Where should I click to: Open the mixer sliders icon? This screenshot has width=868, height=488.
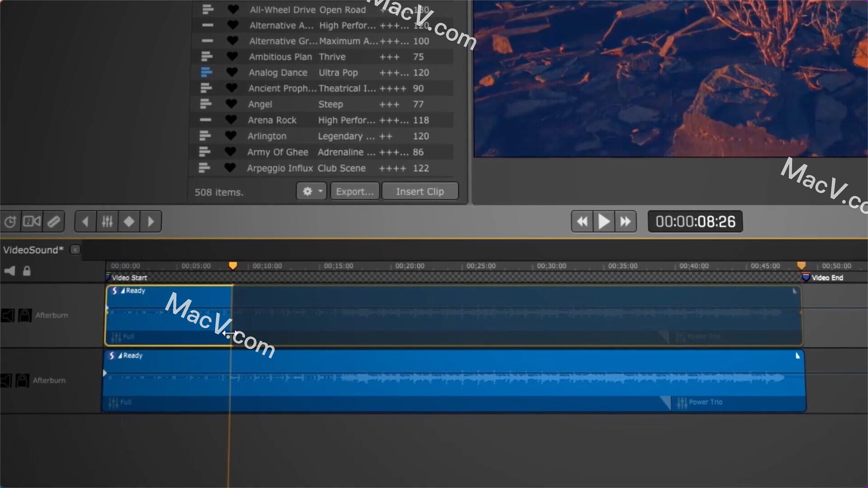[x=107, y=221]
